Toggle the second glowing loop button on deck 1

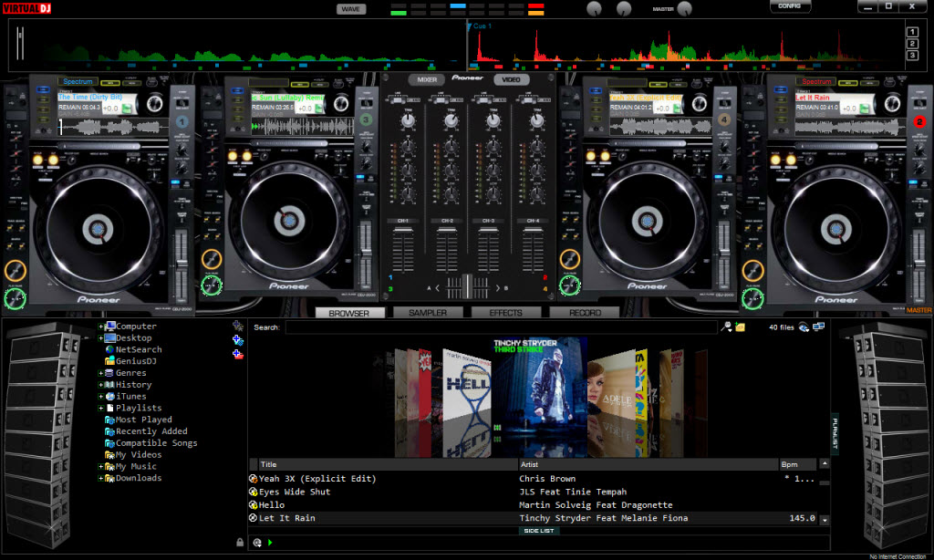click(x=53, y=160)
